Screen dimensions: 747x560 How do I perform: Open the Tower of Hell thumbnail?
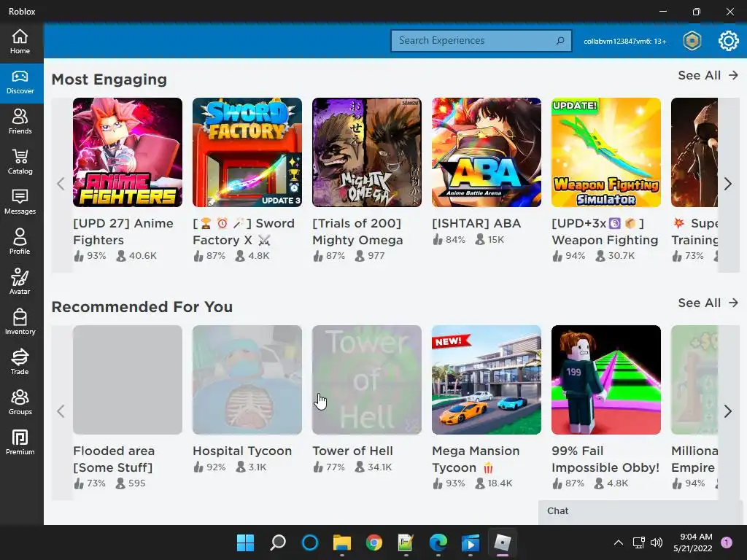pos(367,380)
